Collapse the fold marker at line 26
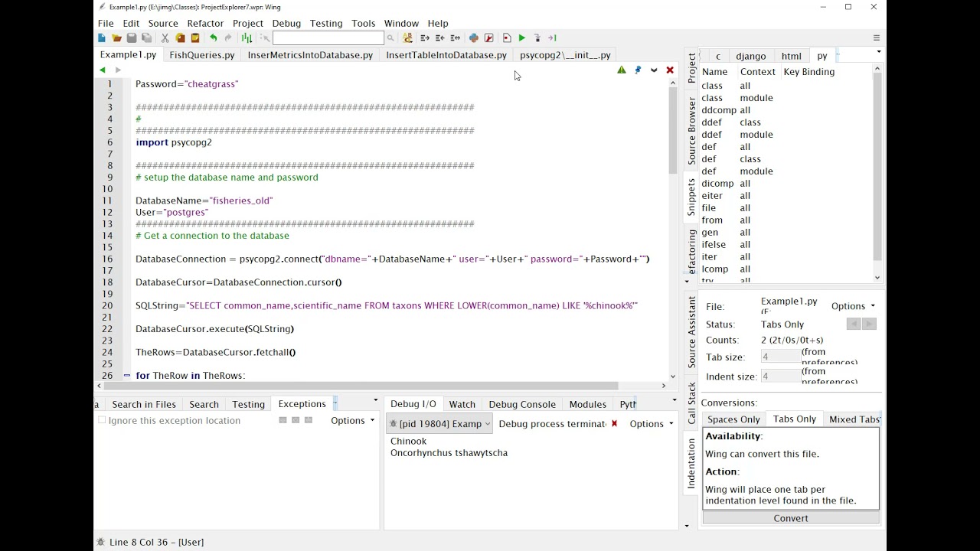The width and height of the screenshot is (980, 551). click(126, 376)
